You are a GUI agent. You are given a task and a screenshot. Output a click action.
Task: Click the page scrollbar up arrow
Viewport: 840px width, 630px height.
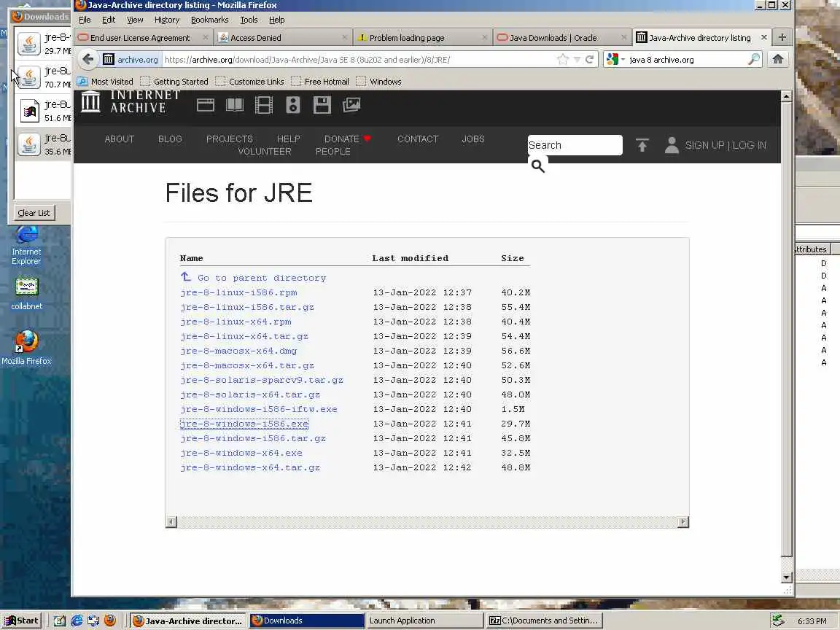coord(786,96)
